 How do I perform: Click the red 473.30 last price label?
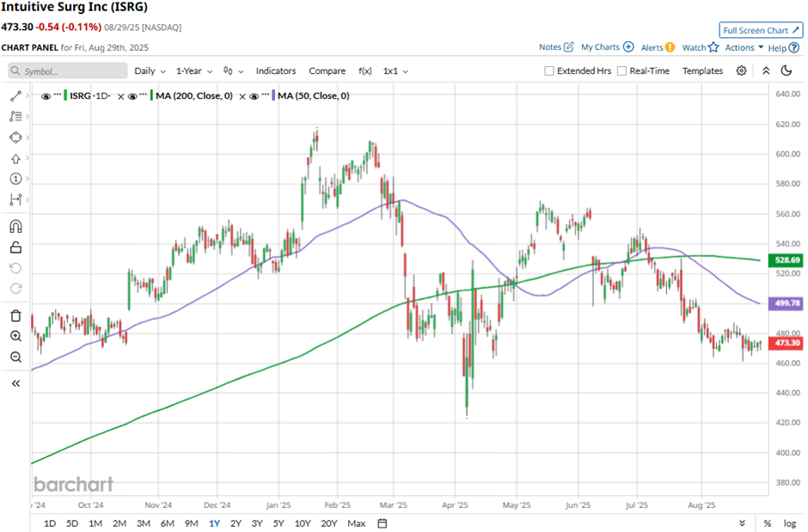(786, 343)
